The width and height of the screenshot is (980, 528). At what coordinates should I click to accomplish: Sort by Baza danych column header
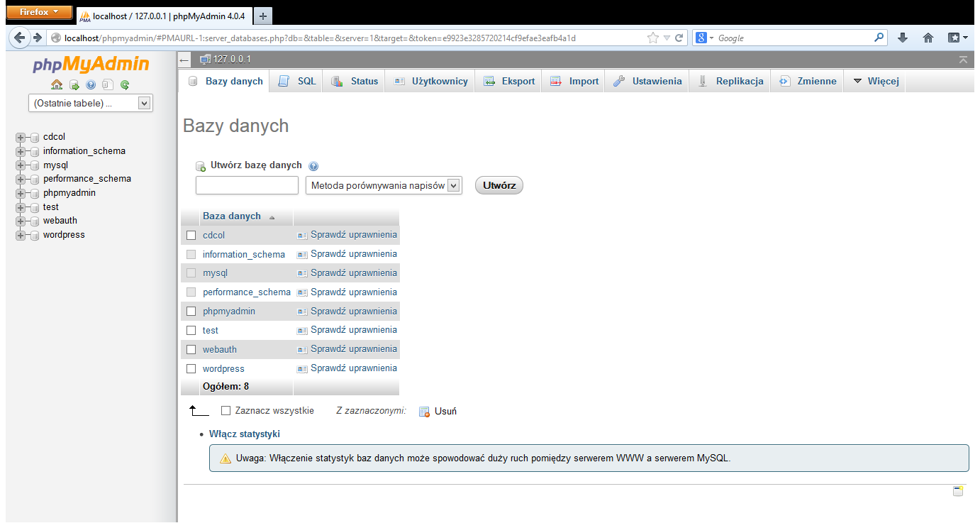tap(232, 216)
